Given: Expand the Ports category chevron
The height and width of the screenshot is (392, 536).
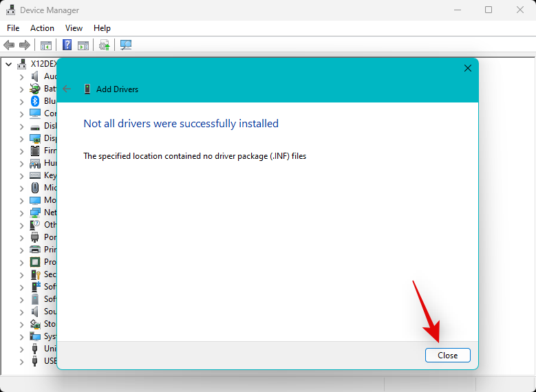Looking at the screenshot, I should (x=21, y=237).
